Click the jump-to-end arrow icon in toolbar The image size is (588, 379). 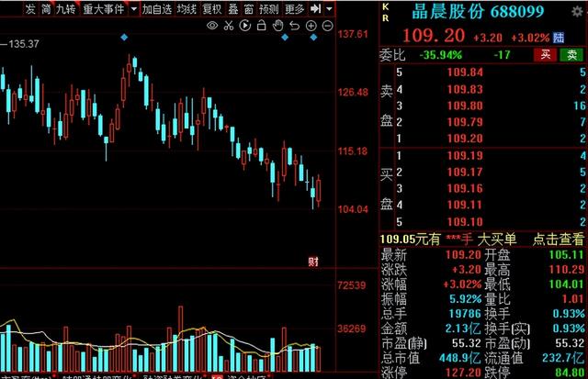tap(316, 8)
